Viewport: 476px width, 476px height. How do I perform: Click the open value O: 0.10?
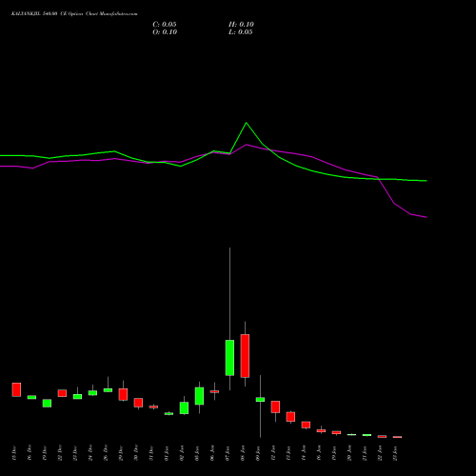pyautogui.click(x=165, y=32)
